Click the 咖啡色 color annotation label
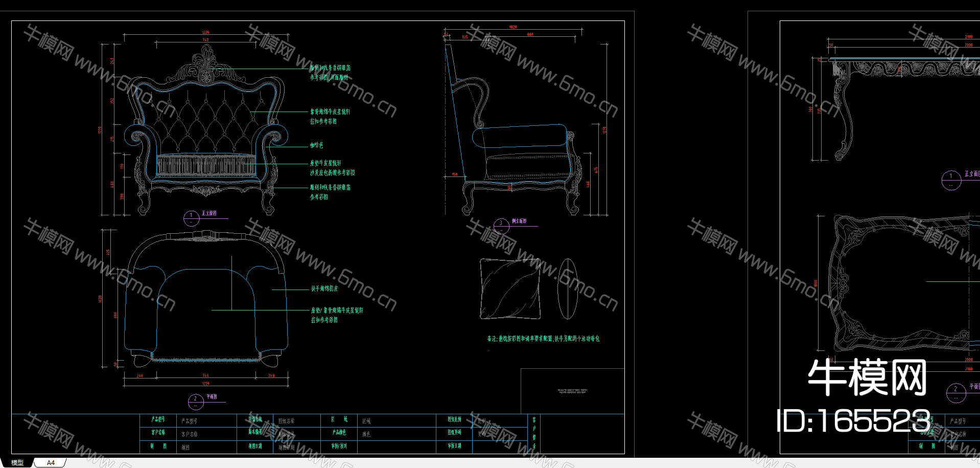 point(316,145)
